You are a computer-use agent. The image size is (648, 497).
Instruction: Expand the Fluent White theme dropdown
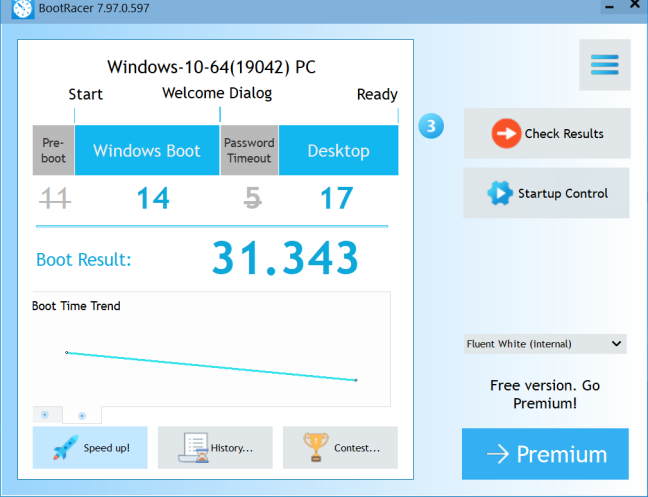(x=545, y=344)
